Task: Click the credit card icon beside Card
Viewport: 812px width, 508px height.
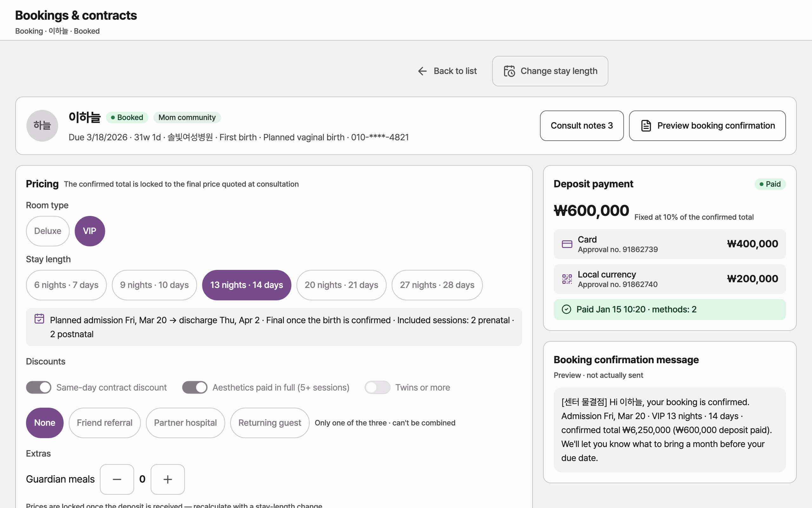Action: 567,244
